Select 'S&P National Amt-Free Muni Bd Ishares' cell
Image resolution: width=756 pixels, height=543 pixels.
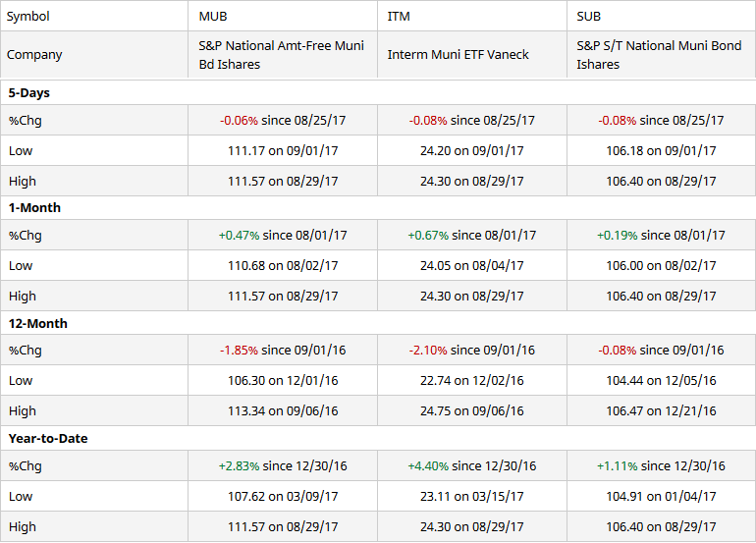[283, 54]
